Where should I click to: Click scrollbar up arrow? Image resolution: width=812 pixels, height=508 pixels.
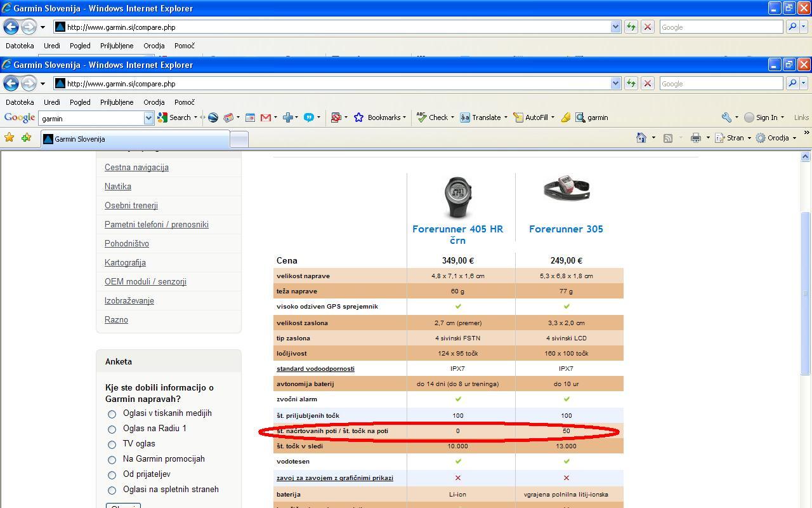806,156
